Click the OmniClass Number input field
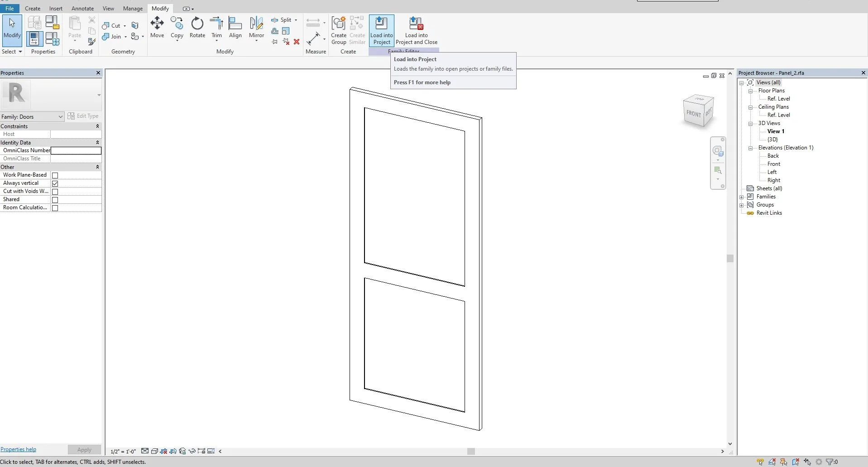The width and height of the screenshot is (868, 467). (x=76, y=150)
